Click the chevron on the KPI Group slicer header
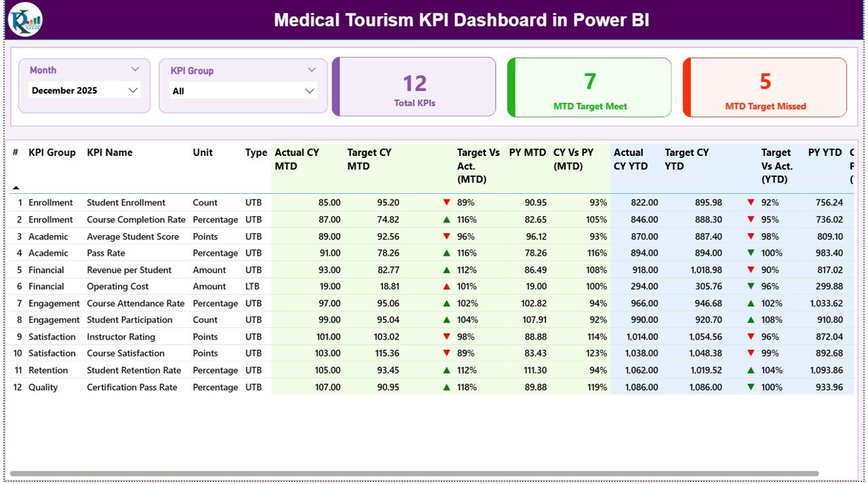 (x=311, y=69)
